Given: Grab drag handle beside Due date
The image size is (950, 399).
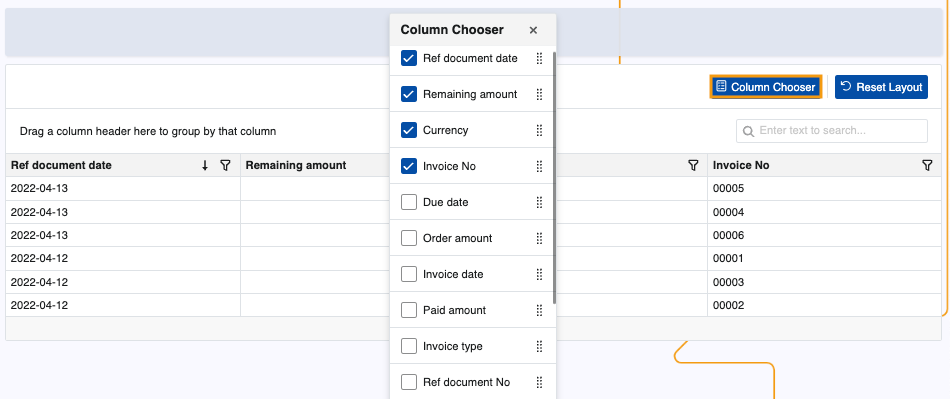Looking at the screenshot, I should pos(539,202).
